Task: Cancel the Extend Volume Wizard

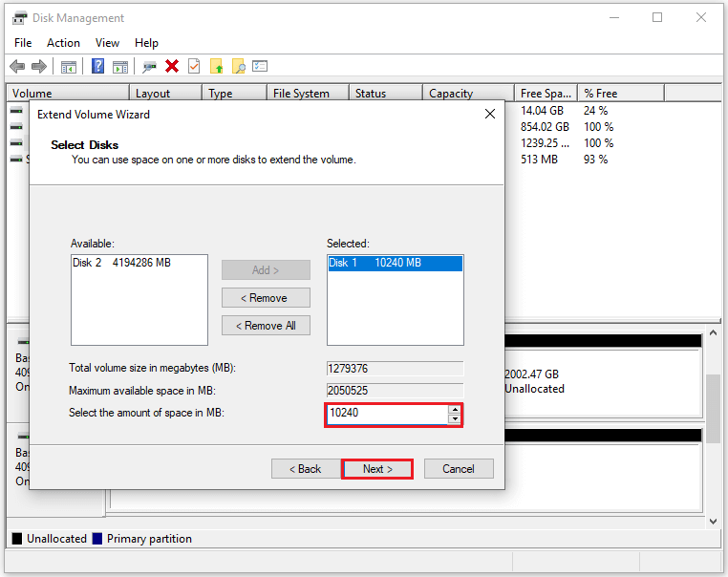Action: click(459, 469)
